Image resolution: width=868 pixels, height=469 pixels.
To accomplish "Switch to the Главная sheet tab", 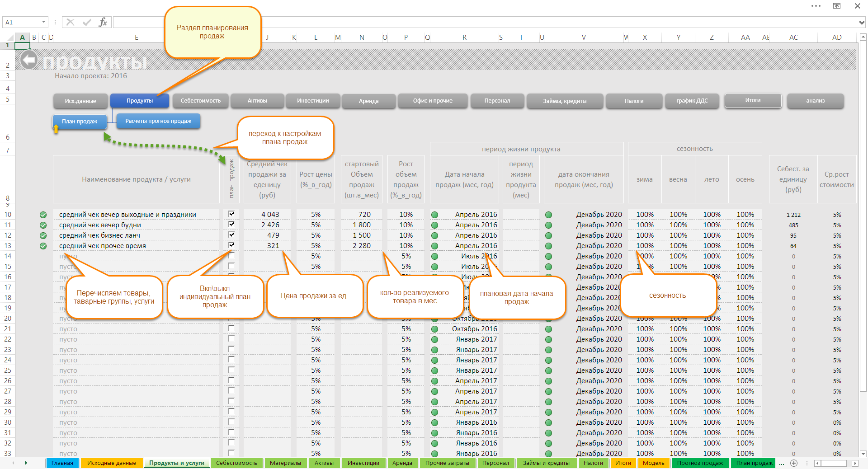I will click(62, 463).
